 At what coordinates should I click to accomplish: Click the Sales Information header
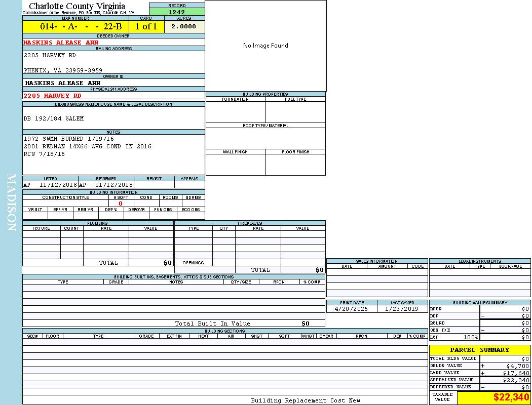click(376, 261)
